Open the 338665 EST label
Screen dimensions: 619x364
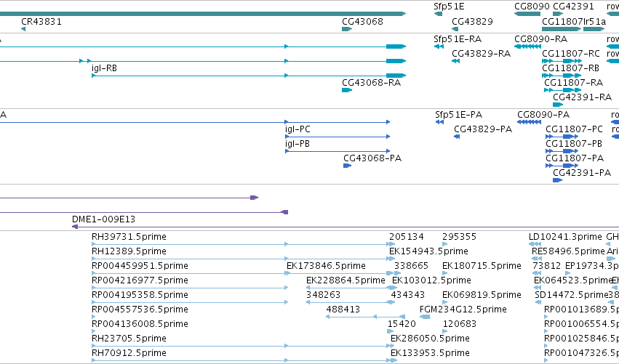point(412,266)
